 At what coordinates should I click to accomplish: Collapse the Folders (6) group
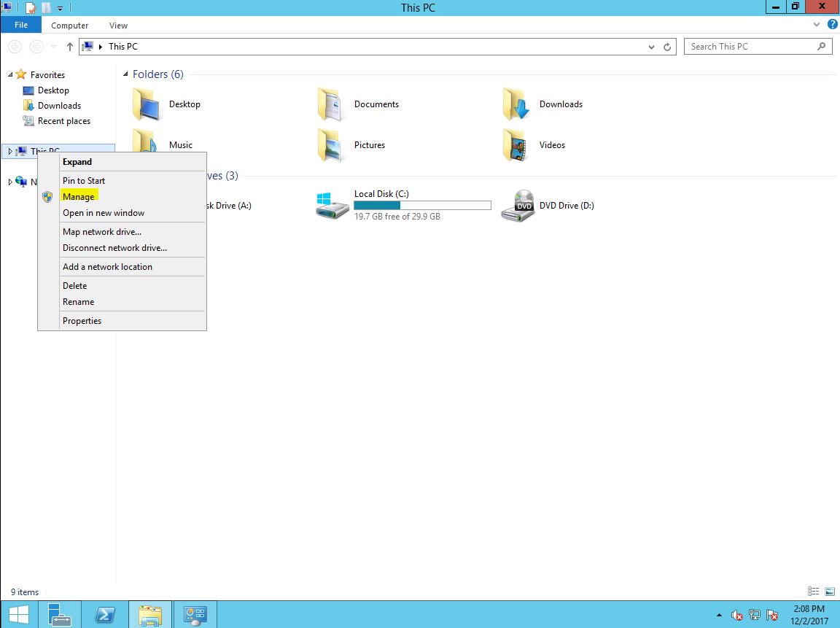[x=126, y=74]
